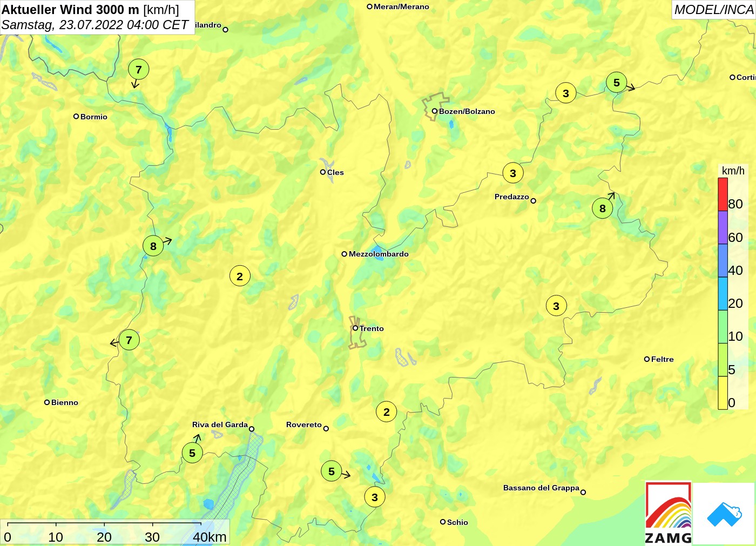
Task: Click the '40km' scale bar label
Action: point(210,537)
